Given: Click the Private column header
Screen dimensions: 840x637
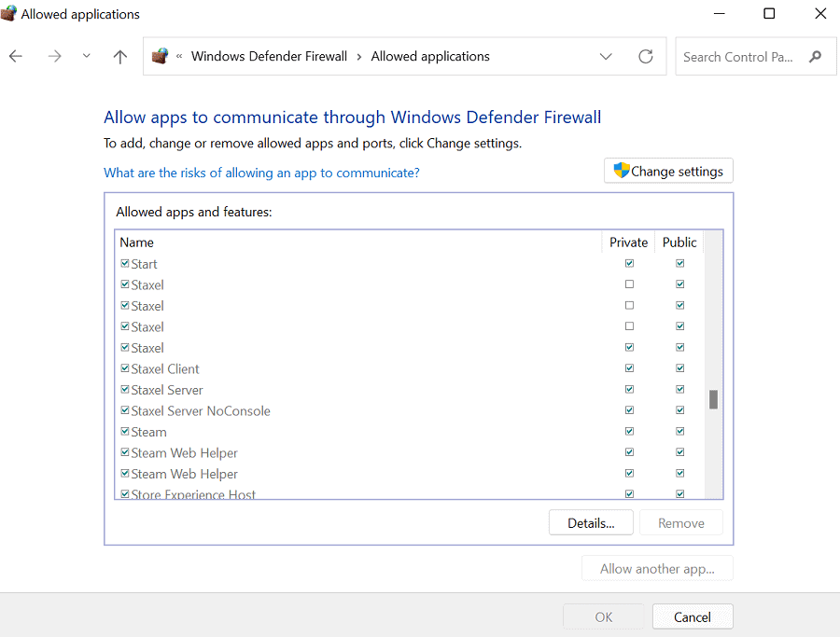Looking at the screenshot, I should pyautogui.click(x=628, y=242).
